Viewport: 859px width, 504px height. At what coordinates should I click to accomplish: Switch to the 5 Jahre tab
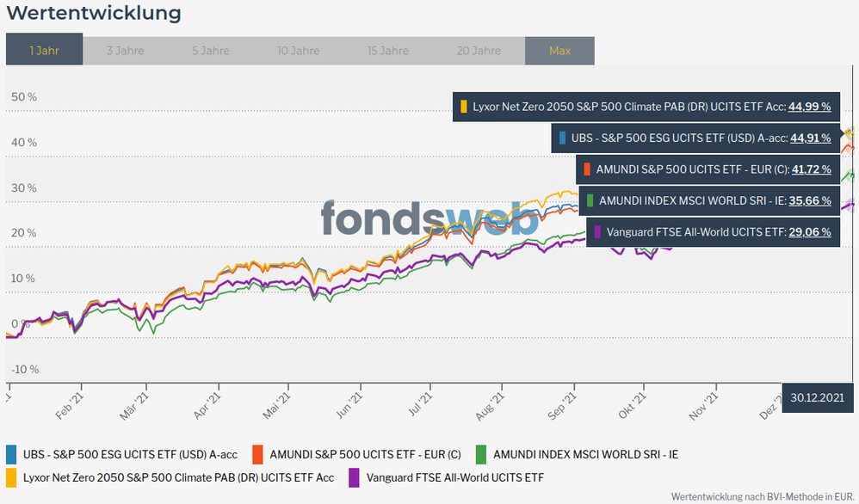211,50
